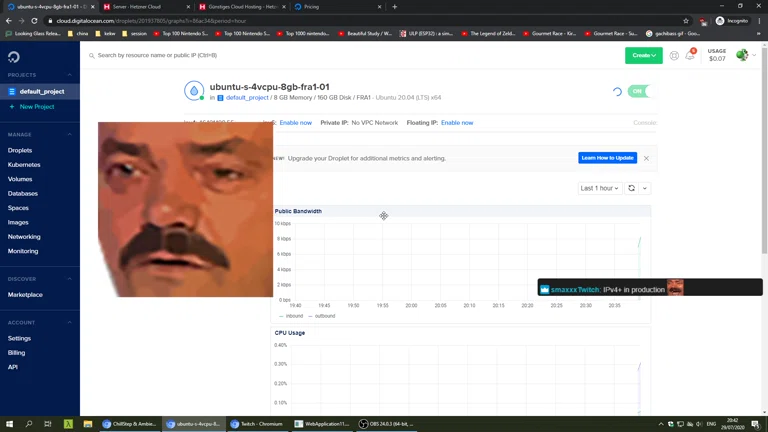Click the droplet icon beside the server name

pos(194,91)
